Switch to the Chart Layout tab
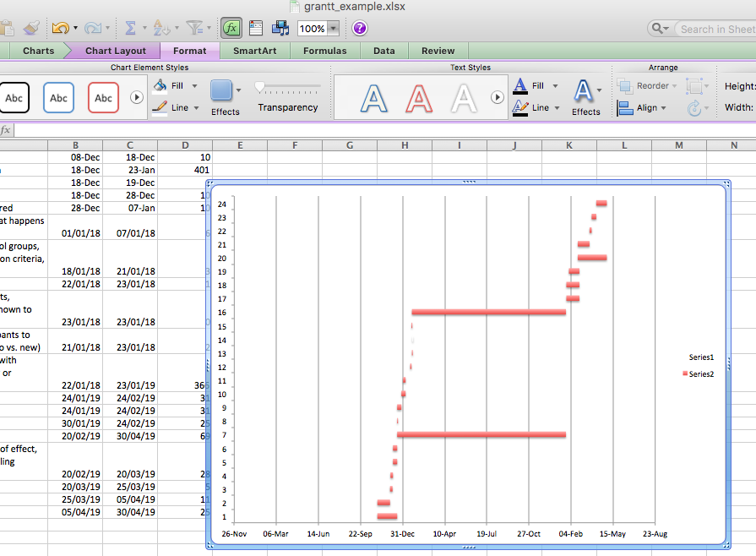Screen dimensions: 756x556 coord(116,51)
